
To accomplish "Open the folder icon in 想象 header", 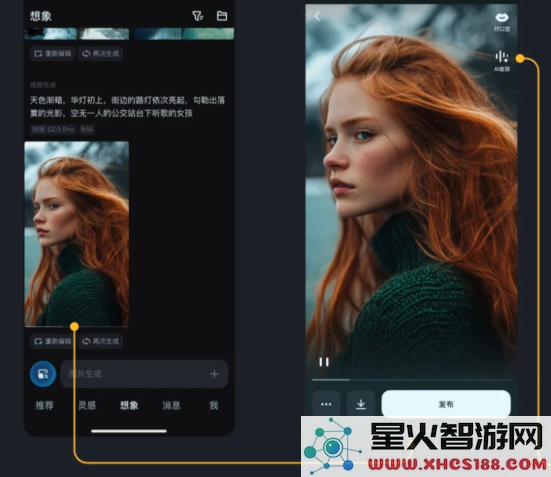I will click(222, 16).
